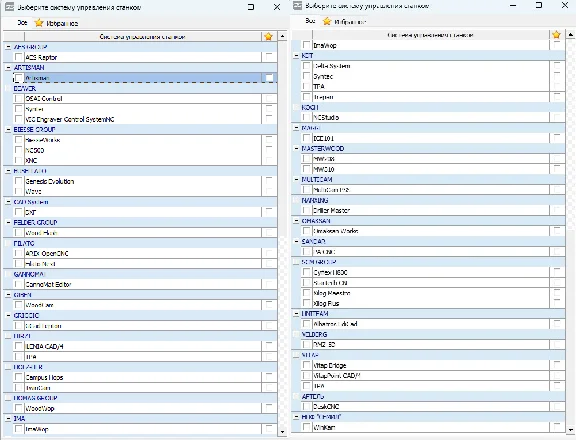Enable the Driller Master checkbox
Screen dimensions: 576x440
pyautogui.click(x=306, y=210)
